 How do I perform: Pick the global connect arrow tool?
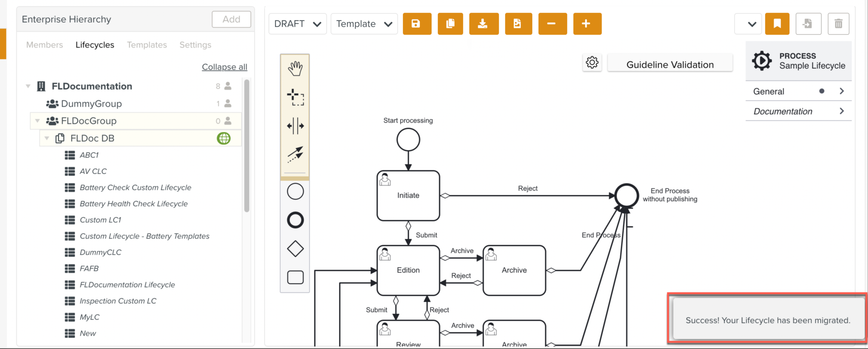coord(295,154)
